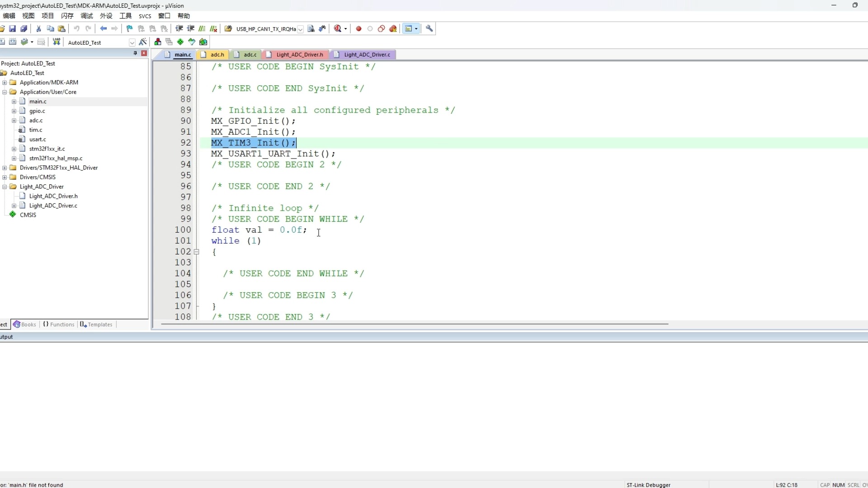Collapse the Light_ADC_Driver group

5,187
